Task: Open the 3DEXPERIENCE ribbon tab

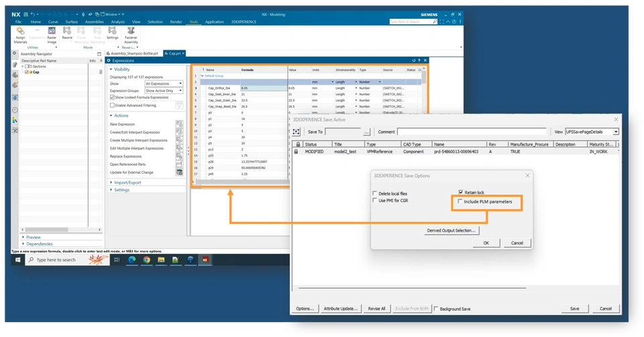Action: [x=244, y=21]
